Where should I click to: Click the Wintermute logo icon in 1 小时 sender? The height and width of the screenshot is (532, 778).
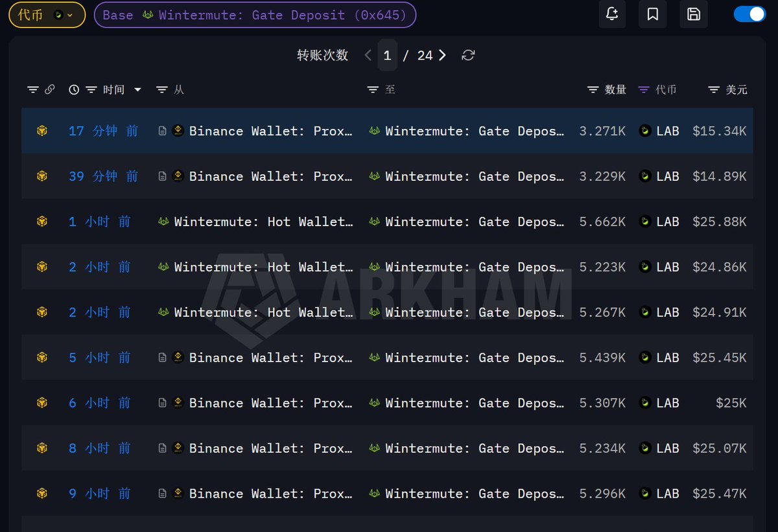pos(163,222)
